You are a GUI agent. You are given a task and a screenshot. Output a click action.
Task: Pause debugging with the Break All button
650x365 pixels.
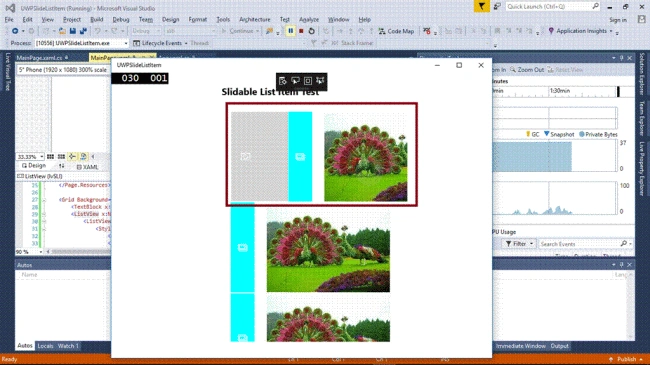[x=290, y=31]
